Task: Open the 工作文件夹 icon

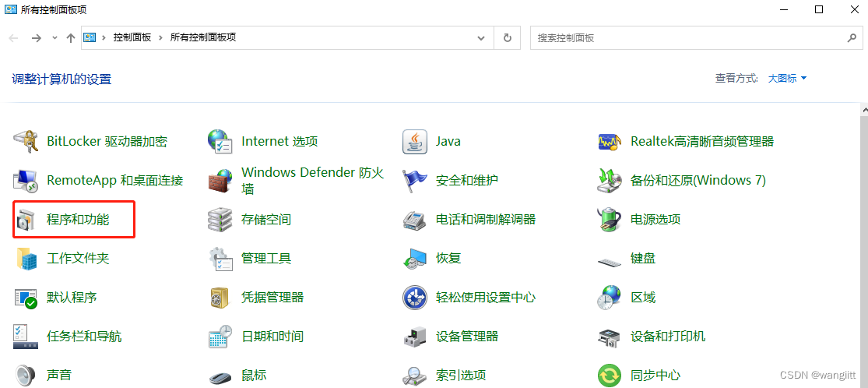Action: (26, 259)
